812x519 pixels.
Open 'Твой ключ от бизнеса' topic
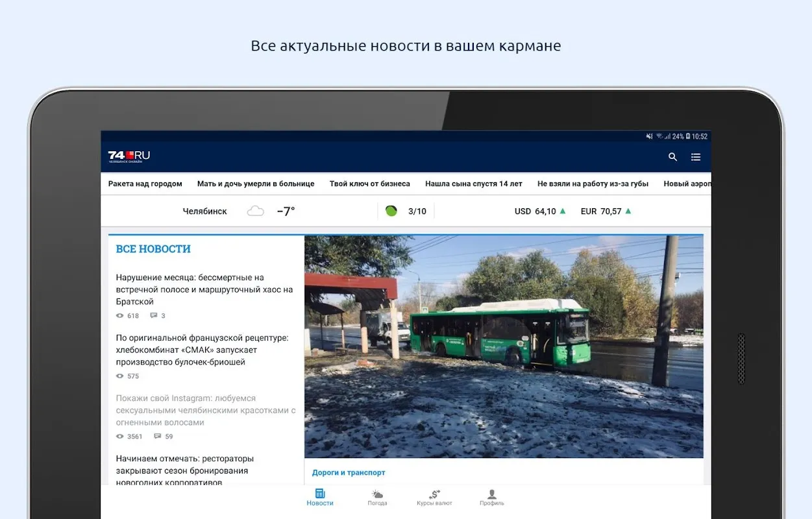click(x=369, y=184)
